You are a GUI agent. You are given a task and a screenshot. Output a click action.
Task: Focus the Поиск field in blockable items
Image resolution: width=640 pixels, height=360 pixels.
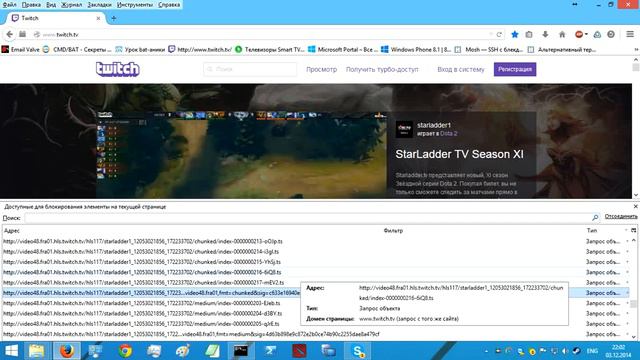click(x=308, y=218)
